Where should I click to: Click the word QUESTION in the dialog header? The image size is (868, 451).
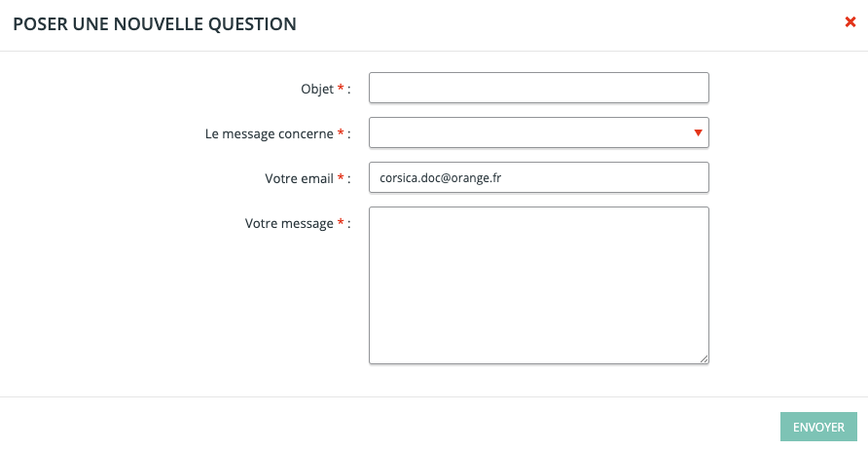click(251, 23)
